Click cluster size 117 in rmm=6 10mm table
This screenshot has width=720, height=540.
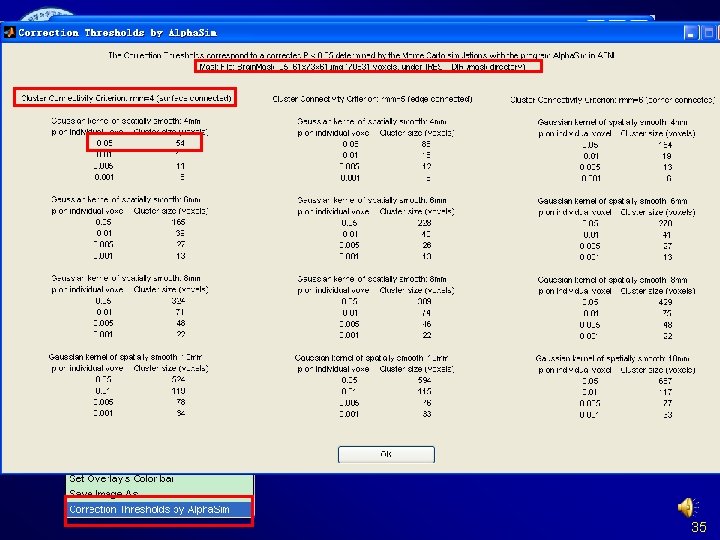click(x=665, y=392)
